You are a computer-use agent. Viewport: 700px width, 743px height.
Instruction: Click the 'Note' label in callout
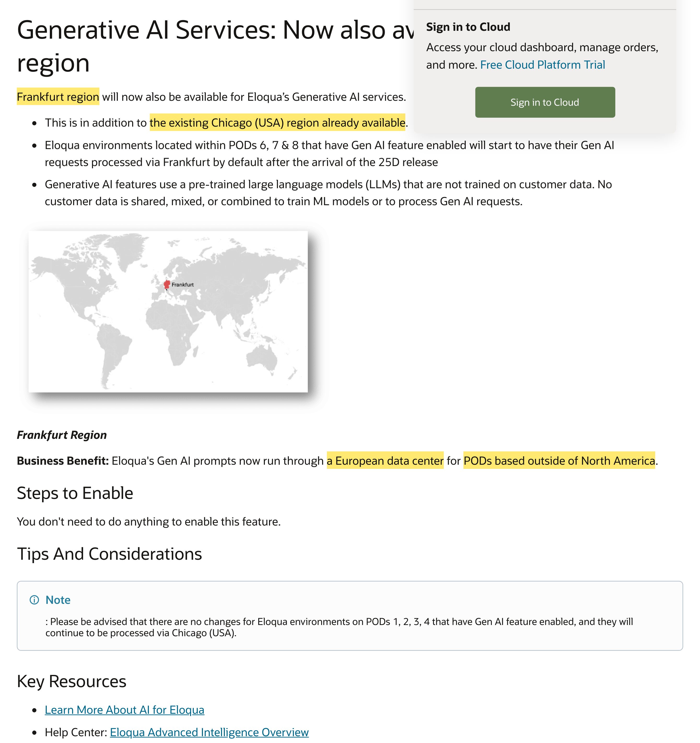[58, 600]
